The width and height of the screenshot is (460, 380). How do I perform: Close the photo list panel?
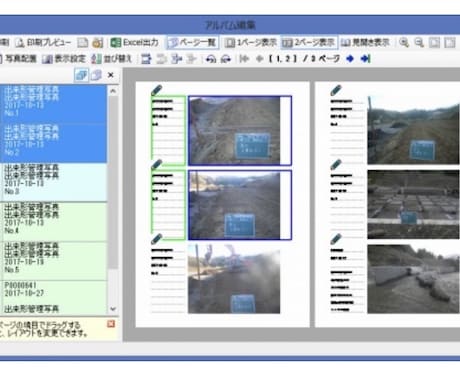(x=111, y=75)
